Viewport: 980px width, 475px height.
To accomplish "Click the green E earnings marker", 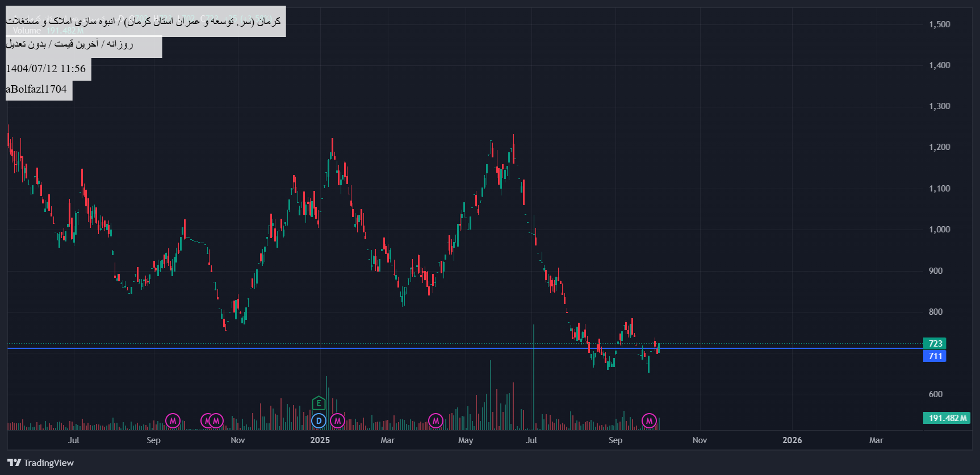I will coord(319,403).
